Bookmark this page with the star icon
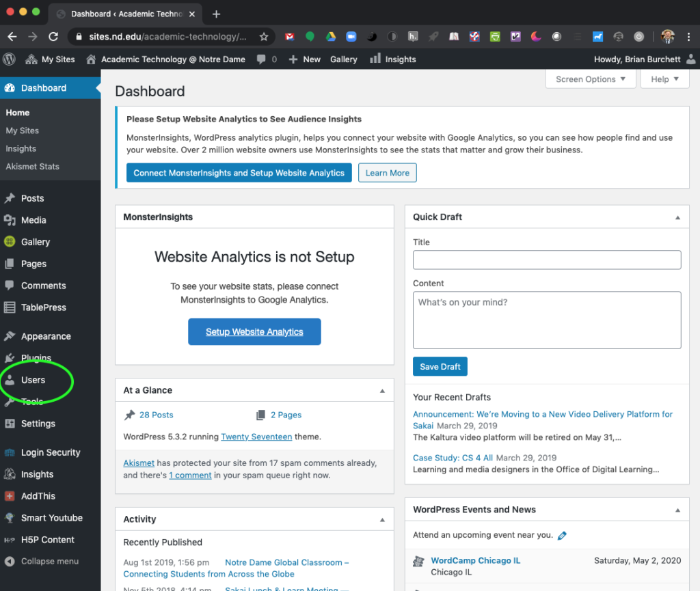This screenshot has height=591, width=700. pyautogui.click(x=264, y=37)
